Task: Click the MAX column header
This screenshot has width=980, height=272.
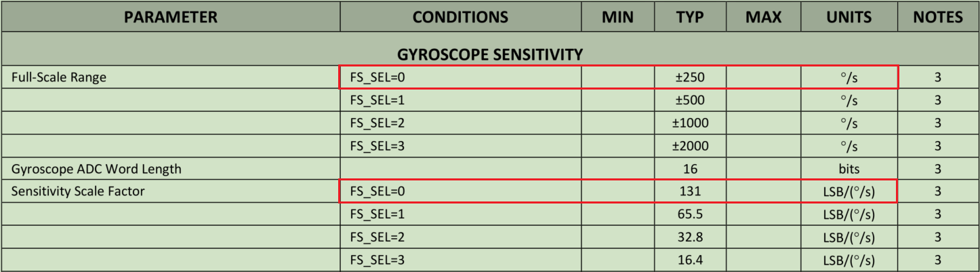Action: click(x=763, y=17)
